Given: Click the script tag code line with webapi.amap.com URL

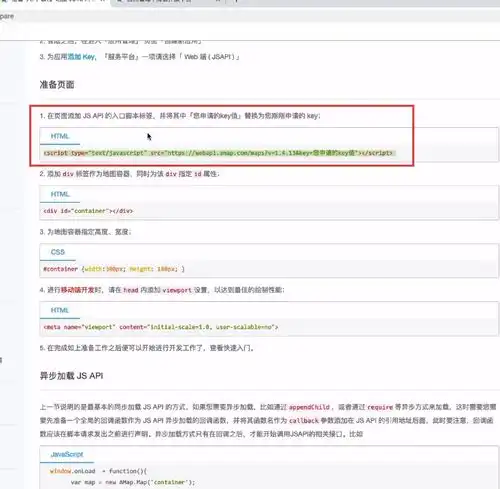Looking at the screenshot, I should (218, 153).
